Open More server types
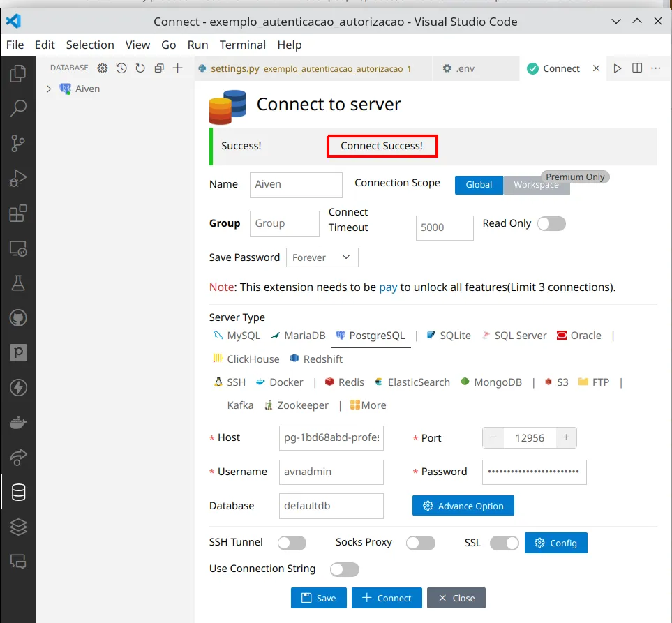The width and height of the screenshot is (672, 623). 368,405
